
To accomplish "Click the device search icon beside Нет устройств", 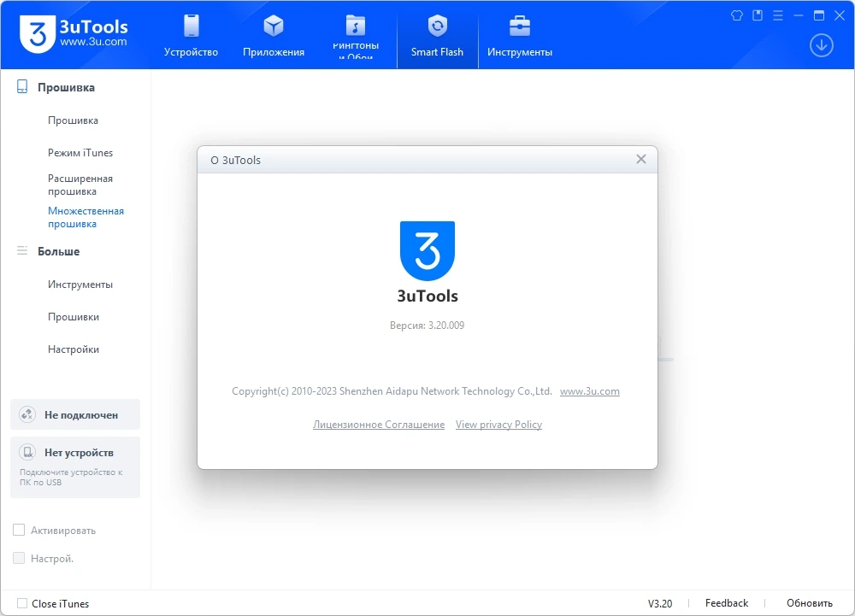I will (27, 452).
